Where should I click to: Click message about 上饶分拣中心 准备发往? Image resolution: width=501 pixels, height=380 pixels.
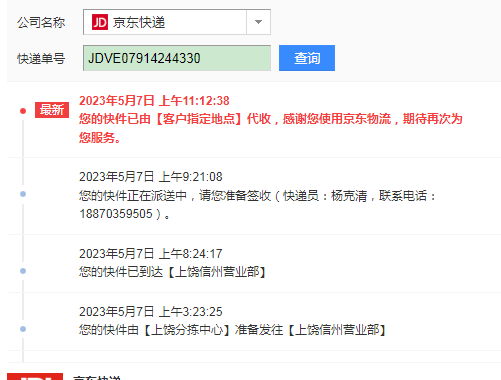(x=233, y=330)
